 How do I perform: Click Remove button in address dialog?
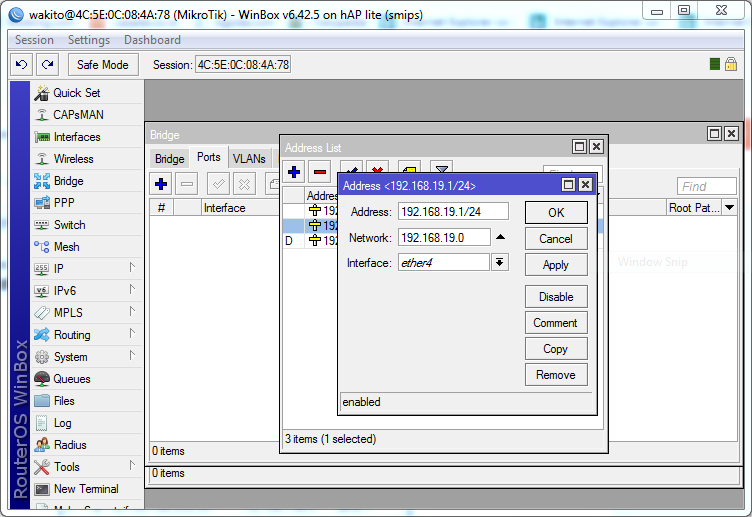tap(556, 375)
